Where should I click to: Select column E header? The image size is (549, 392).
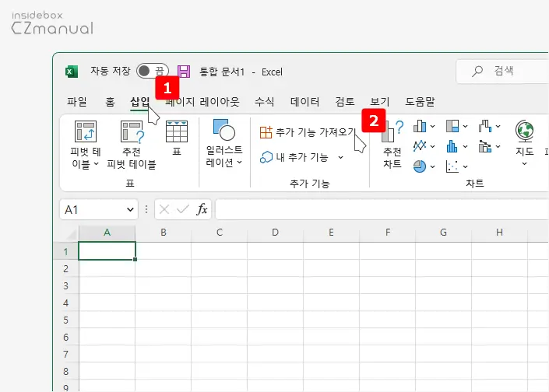coord(331,233)
